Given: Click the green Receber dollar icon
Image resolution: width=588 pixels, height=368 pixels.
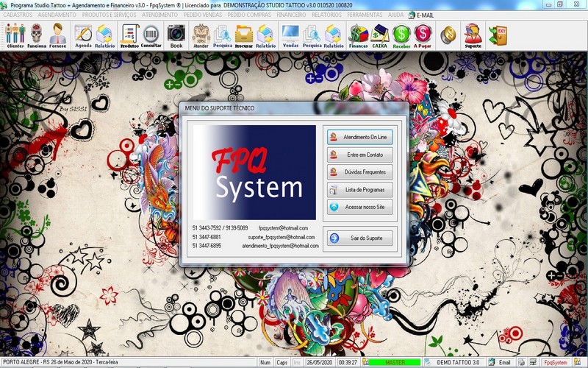Looking at the screenshot, I should click(x=401, y=35).
